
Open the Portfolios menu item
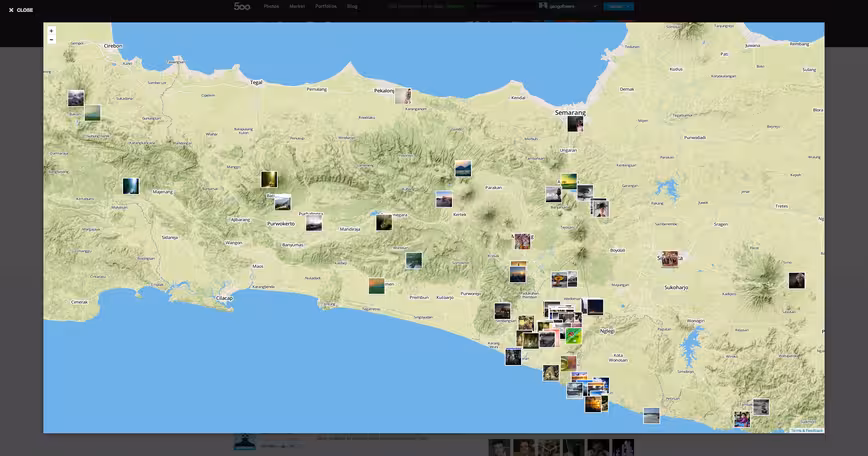pyautogui.click(x=326, y=6)
